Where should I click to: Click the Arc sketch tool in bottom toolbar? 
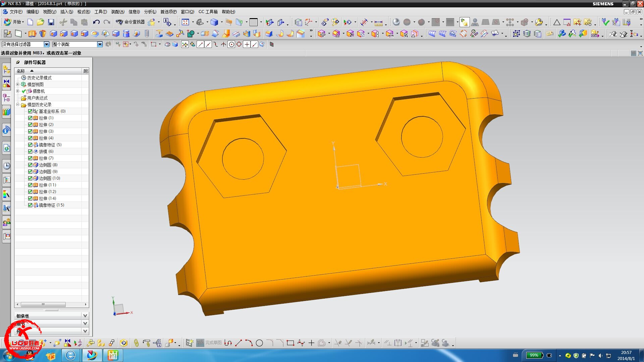point(249,343)
